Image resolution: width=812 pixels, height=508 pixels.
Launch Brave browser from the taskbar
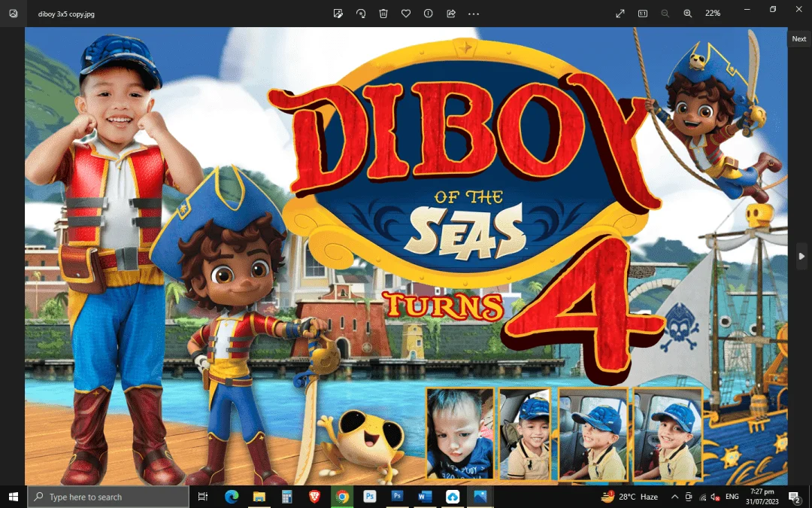point(314,497)
